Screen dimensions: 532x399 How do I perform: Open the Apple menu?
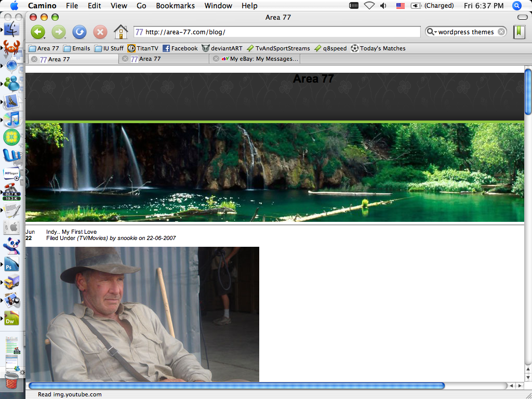(14, 5)
